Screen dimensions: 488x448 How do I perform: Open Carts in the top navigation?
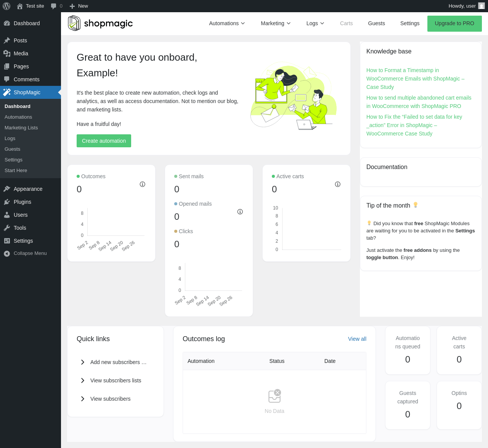click(347, 23)
